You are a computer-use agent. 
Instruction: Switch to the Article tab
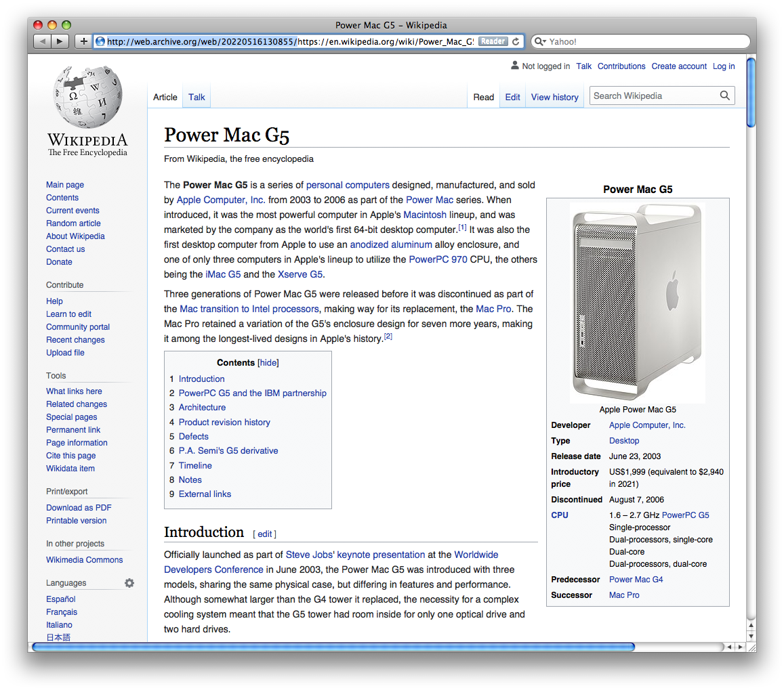coord(165,97)
